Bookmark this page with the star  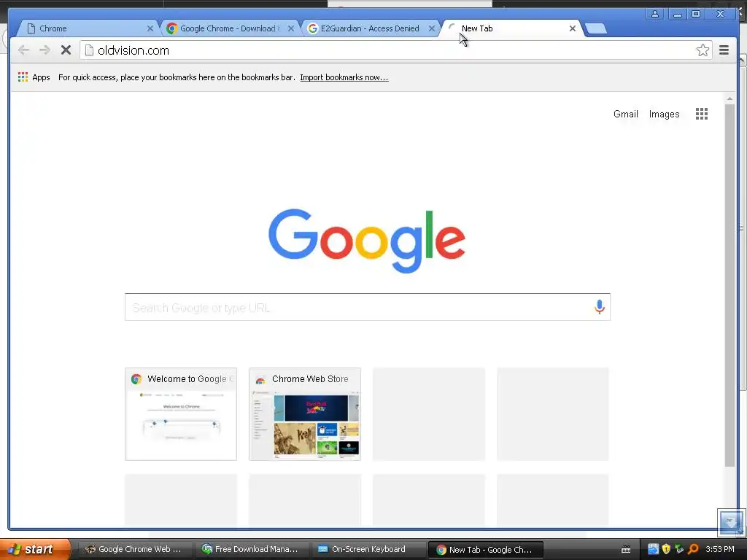tap(703, 50)
